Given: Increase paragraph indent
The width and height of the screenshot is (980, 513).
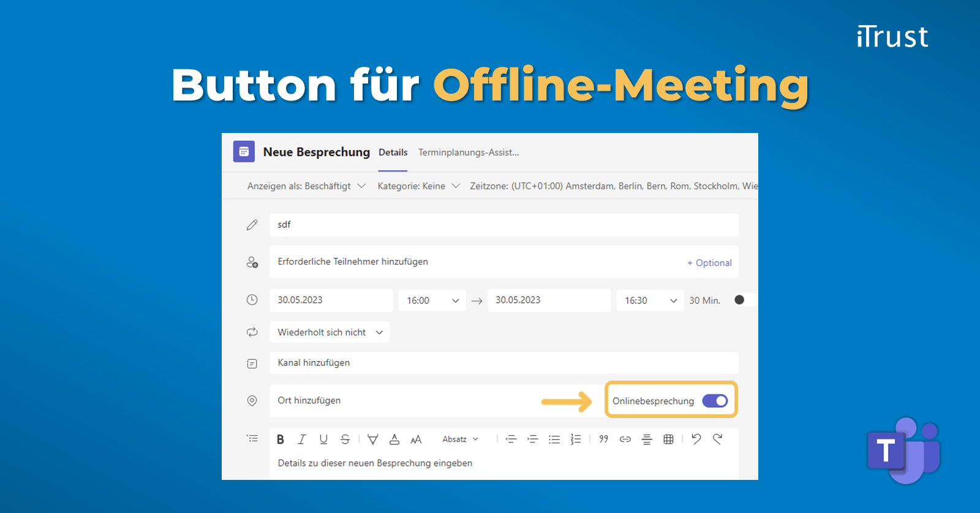Looking at the screenshot, I should point(533,439).
